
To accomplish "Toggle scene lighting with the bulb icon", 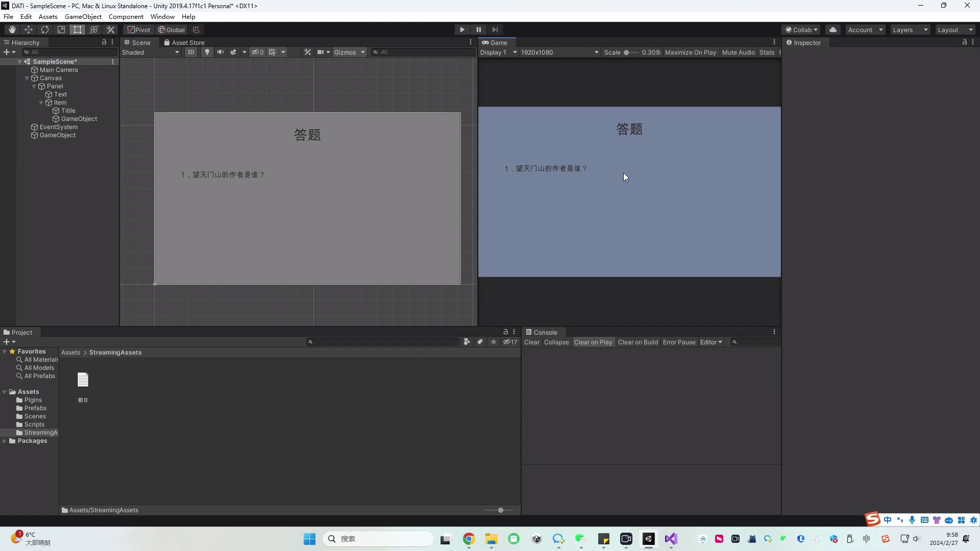I will (207, 52).
